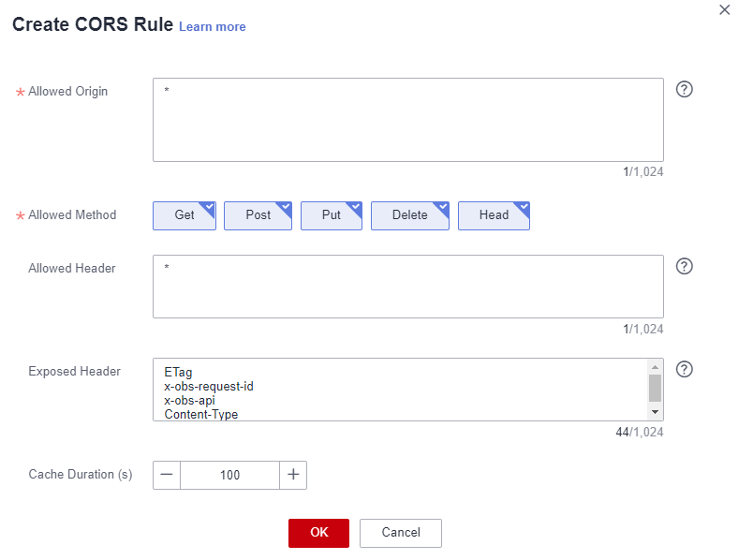738x560 pixels.
Task: Close the Create CORS Rule dialog
Action: (724, 10)
